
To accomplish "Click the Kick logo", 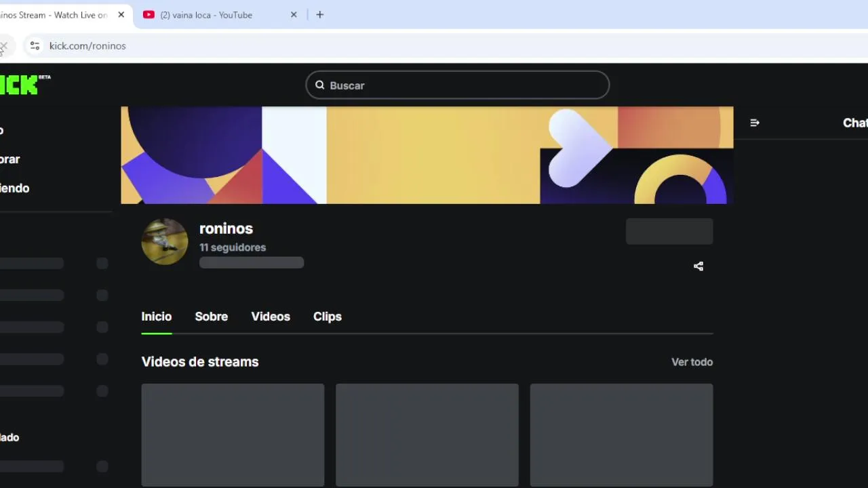I will [x=24, y=85].
